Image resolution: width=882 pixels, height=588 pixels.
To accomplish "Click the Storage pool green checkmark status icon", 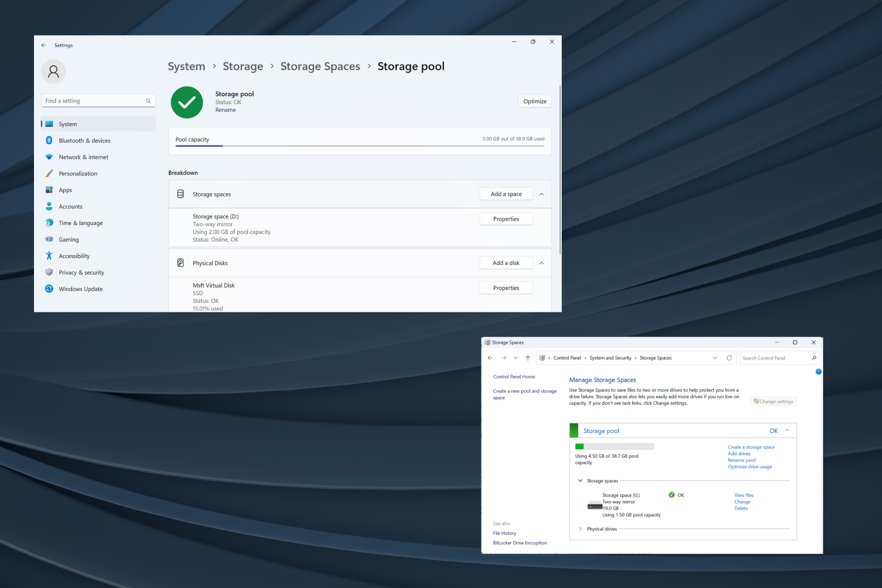I will click(x=187, y=102).
